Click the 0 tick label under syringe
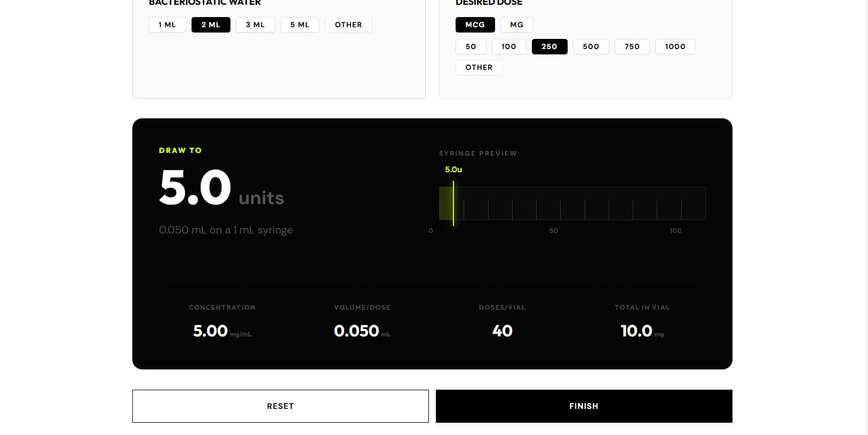The width and height of the screenshot is (868, 435). click(x=431, y=231)
